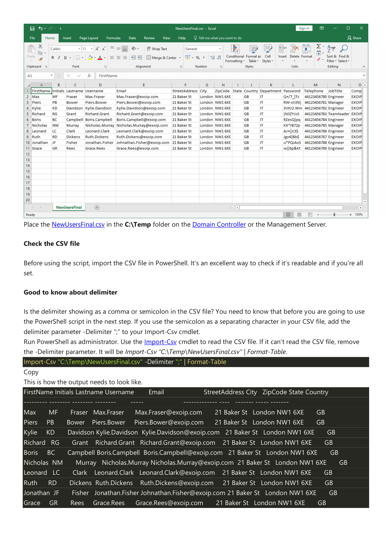The image size is (392, 554).
Task: Open the font size 11 dropdown
Action: 92,49
